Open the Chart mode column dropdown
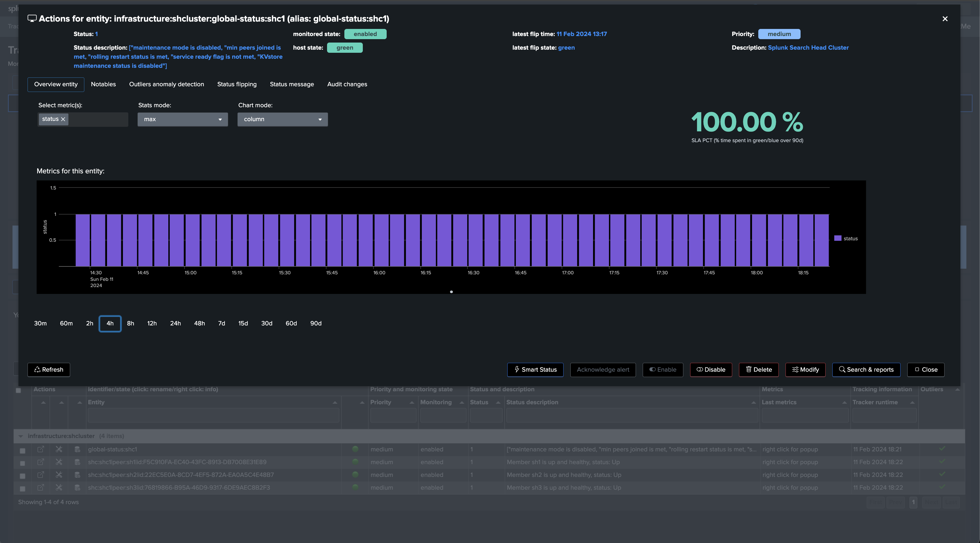980x543 pixels. (282, 119)
